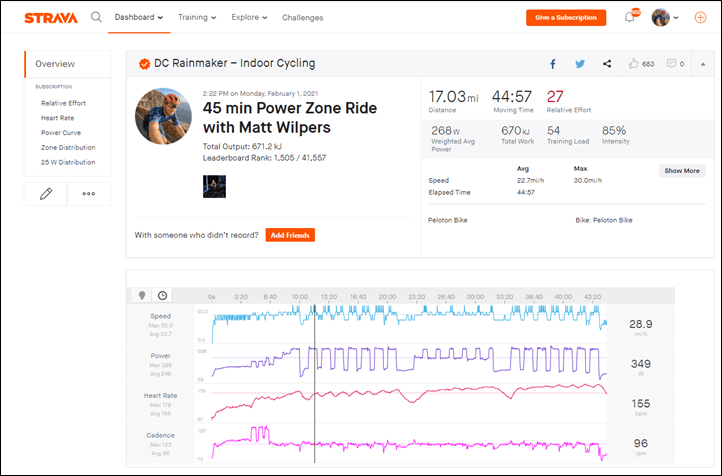Click Leaderboard Rank: 1,505 / 41,557 text
The width and height of the screenshot is (722, 476).
click(x=264, y=158)
